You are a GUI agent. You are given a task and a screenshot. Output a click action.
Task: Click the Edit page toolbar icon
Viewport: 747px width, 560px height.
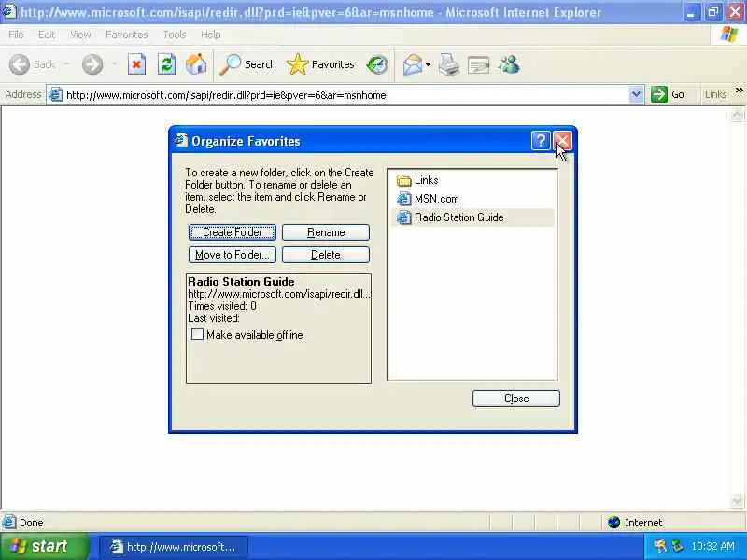[479, 64]
